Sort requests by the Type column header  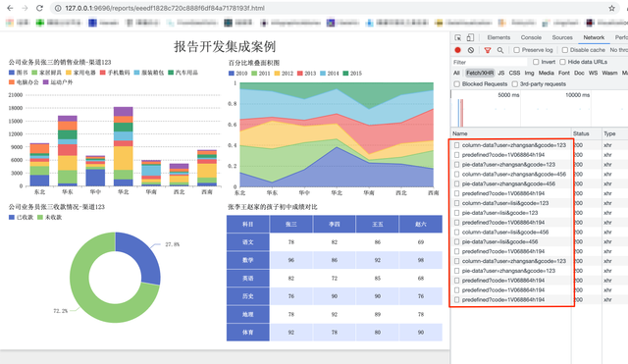point(615,133)
